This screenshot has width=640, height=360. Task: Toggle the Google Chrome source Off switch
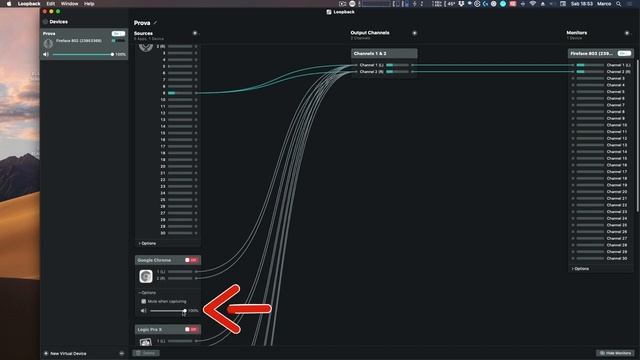point(191,260)
